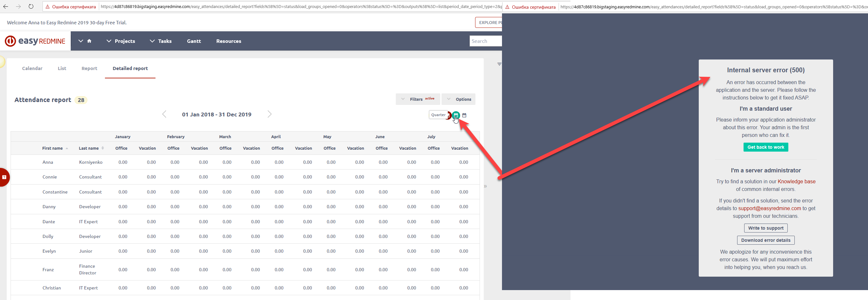The image size is (868, 300).
Task: Go to the next date period arrow
Action: (x=269, y=114)
